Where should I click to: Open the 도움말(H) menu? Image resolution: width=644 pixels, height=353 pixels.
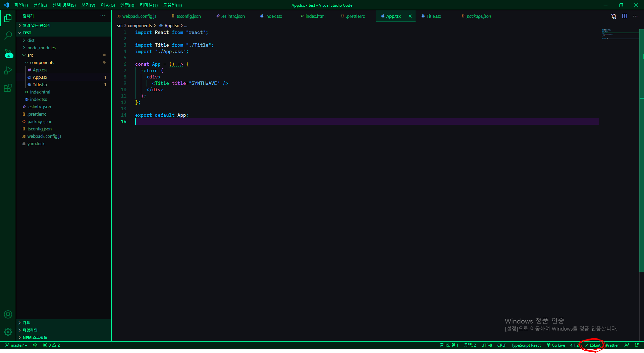pos(172,5)
